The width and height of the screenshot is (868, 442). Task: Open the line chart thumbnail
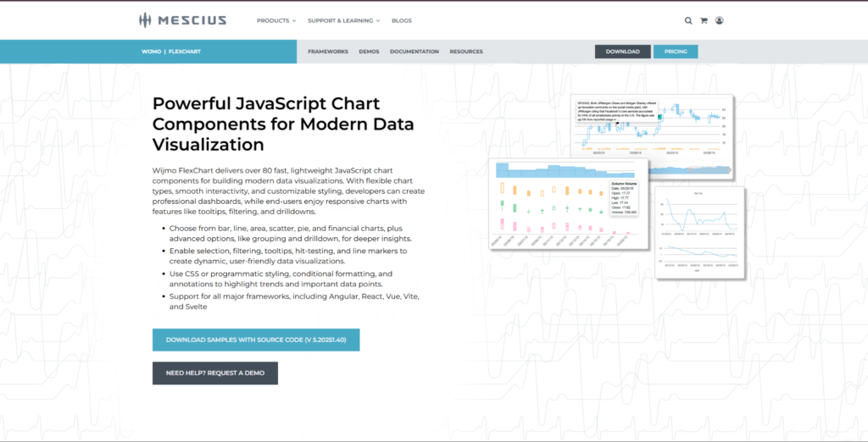[x=699, y=232]
